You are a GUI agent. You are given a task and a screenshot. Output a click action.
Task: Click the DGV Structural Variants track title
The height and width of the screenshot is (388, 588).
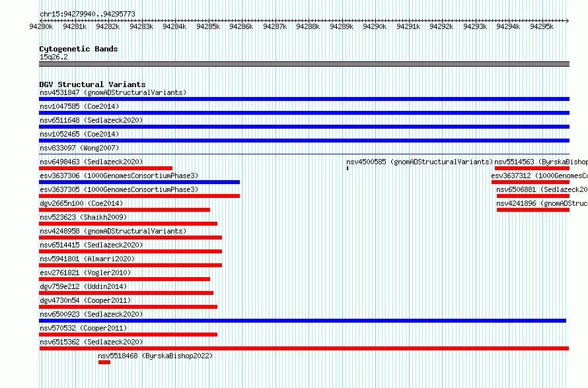92,84
